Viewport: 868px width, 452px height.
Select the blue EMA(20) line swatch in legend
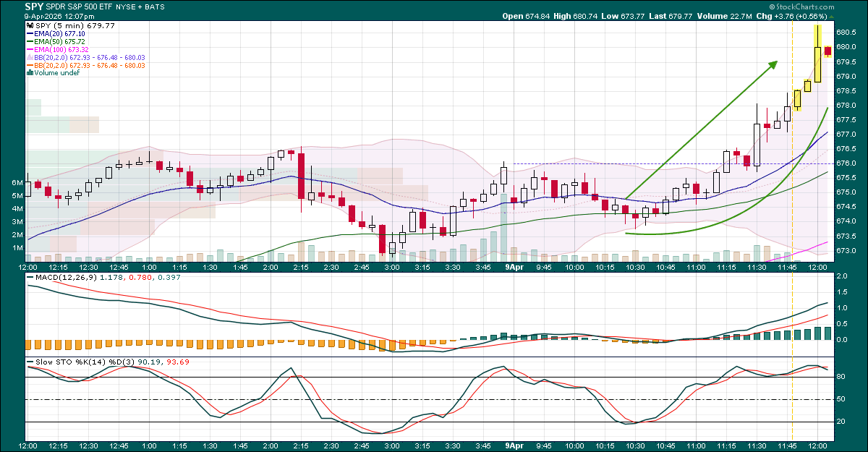coord(29,34)
